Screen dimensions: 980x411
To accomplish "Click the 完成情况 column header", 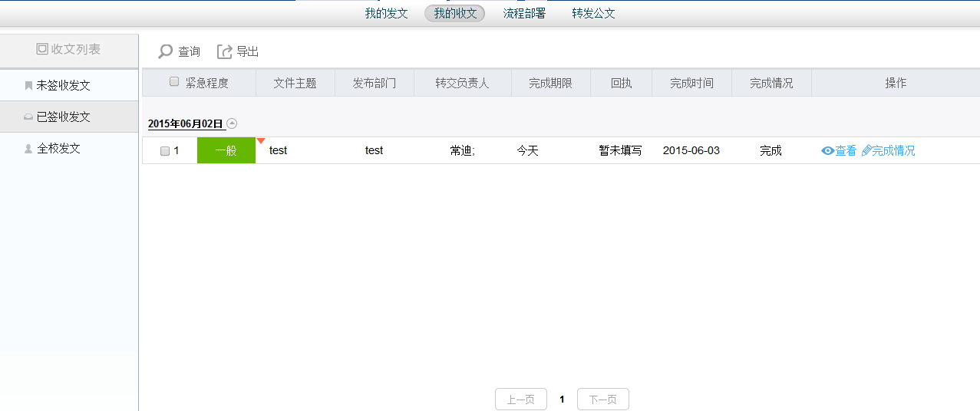I will [x=771, y=83].
